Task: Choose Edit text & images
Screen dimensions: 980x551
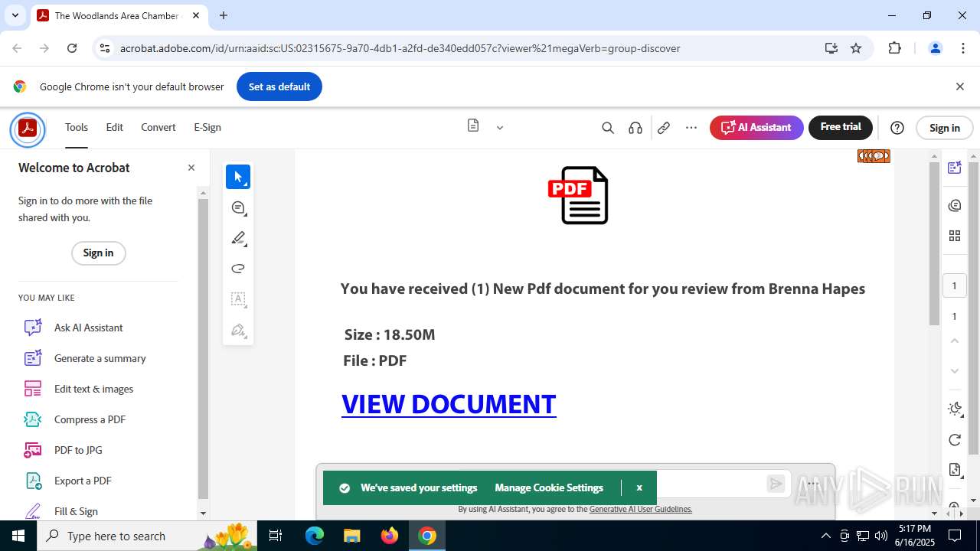Action: [93, 389]
